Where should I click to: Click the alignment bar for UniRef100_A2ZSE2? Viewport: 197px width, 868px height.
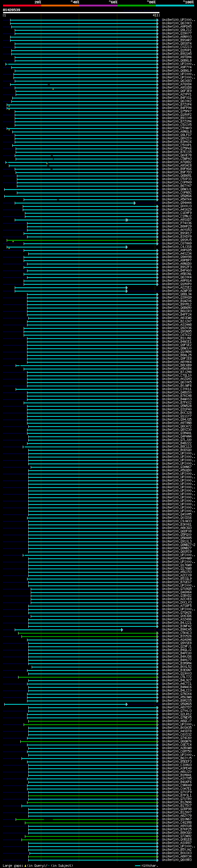pos(71,287)
